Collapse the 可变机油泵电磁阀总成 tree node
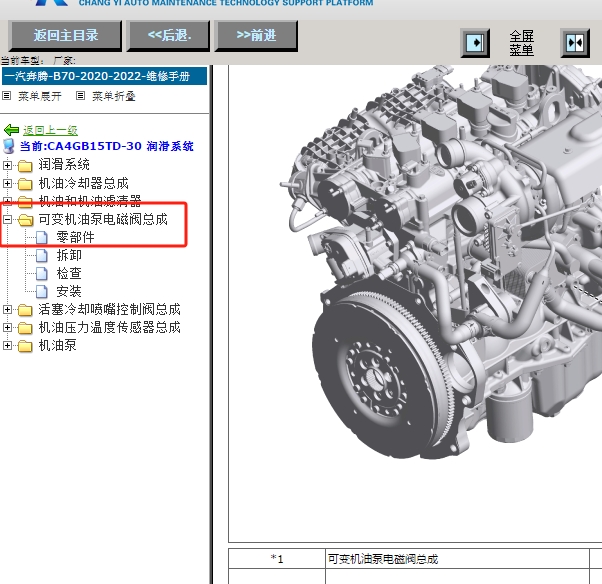The image size is (602, 584). [x=8, y=219]
